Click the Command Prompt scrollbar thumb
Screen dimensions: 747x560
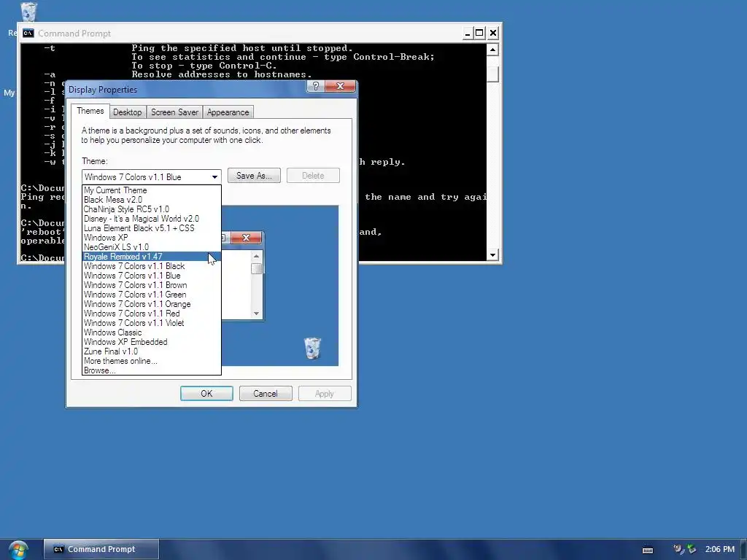click(492, 74)
